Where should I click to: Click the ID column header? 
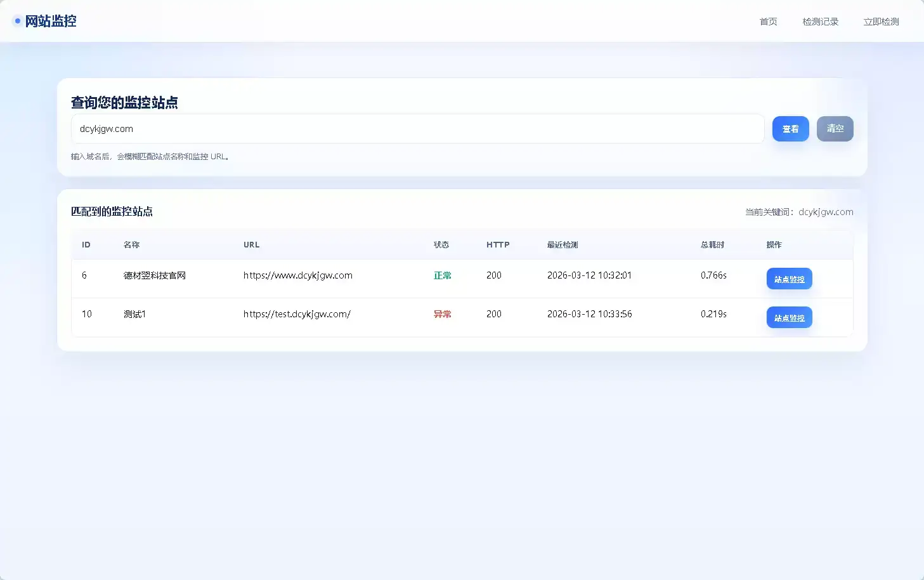click(x=86, y=244)
